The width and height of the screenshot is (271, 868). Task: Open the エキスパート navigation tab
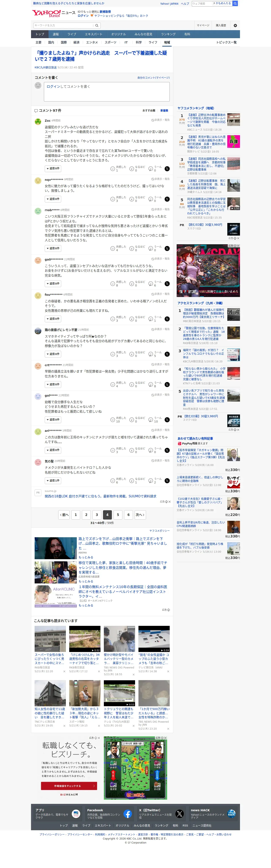coord(93,34)
